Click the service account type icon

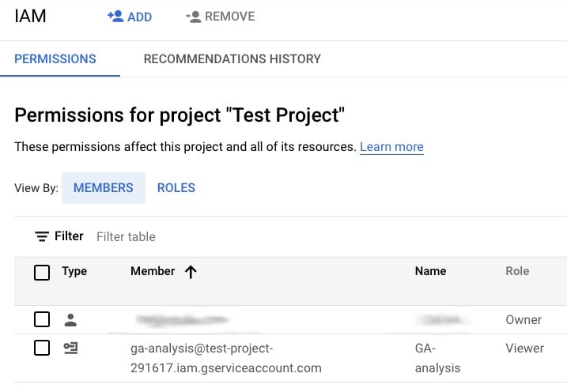pos(70,348)
